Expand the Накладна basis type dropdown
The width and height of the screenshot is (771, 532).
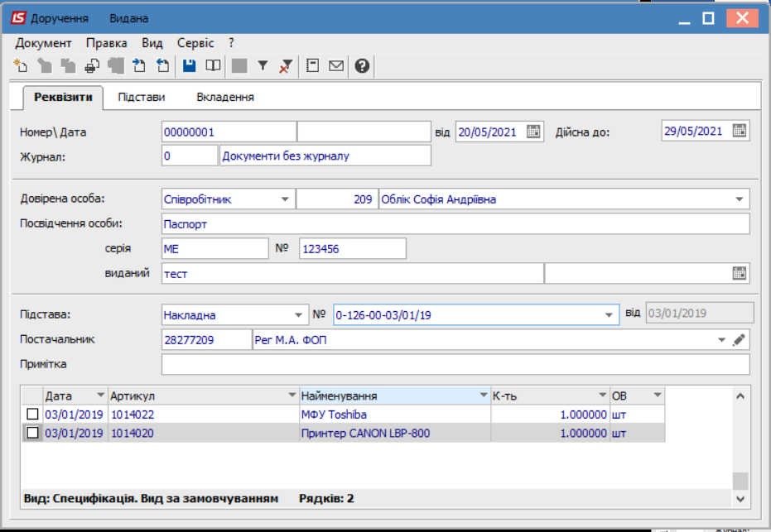click(298, 315)
